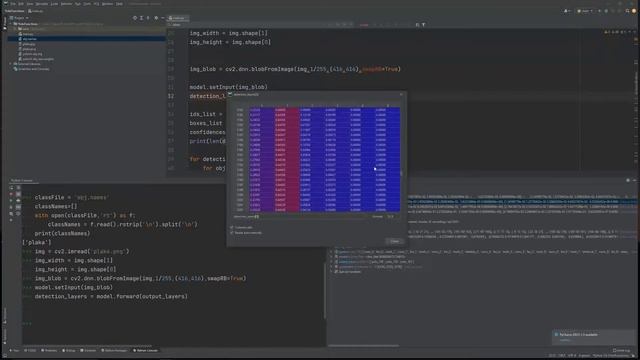Open the File menu
640x360 pixels.
coord(13,4)
